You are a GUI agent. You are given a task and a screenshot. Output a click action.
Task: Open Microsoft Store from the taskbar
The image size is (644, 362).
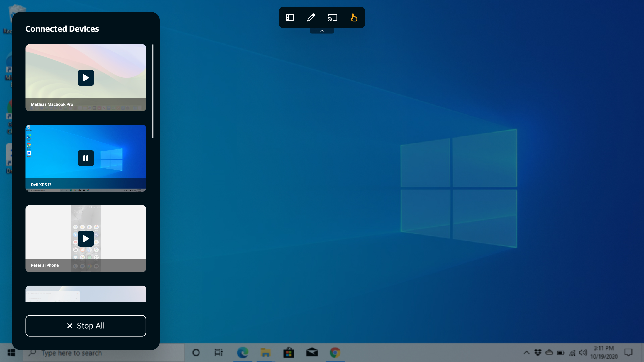coord(289,352)
